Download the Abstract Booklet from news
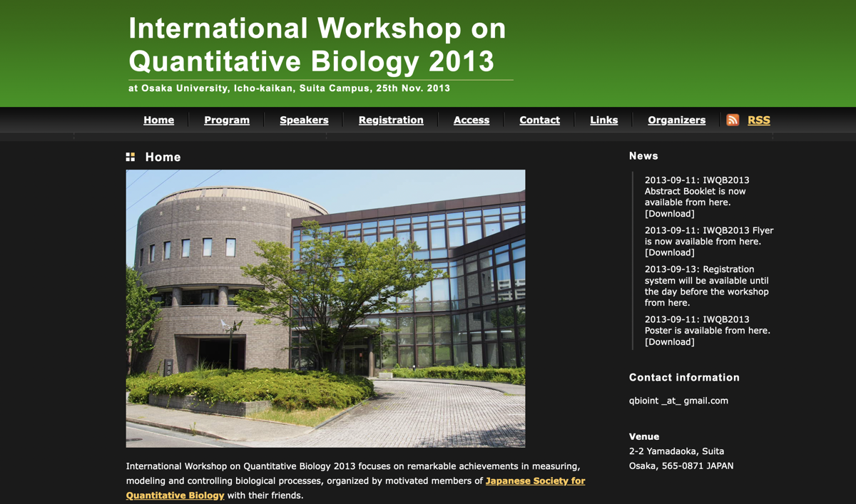Image resolution: width=856 pixels, height=504 pixels. click(x=669, y=214)
